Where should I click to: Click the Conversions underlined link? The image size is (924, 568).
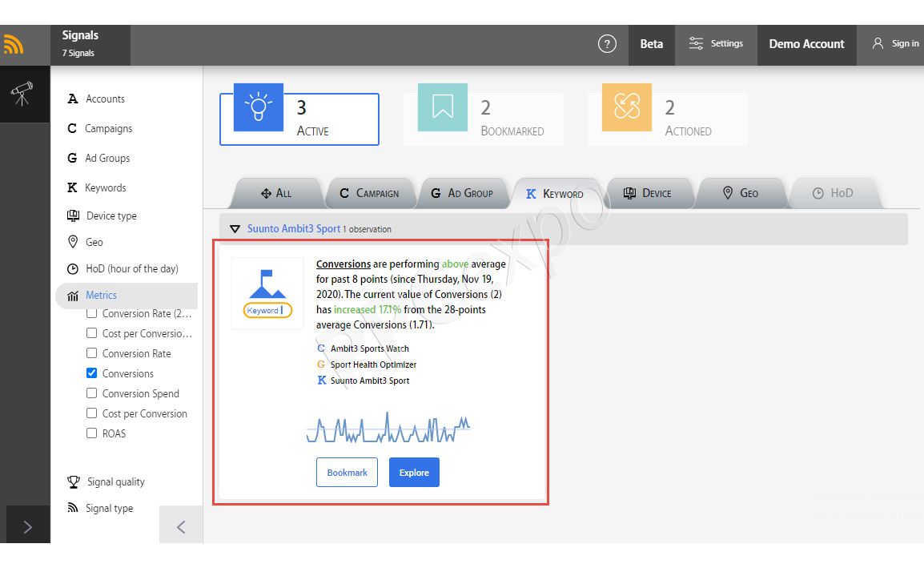[343, 264]
